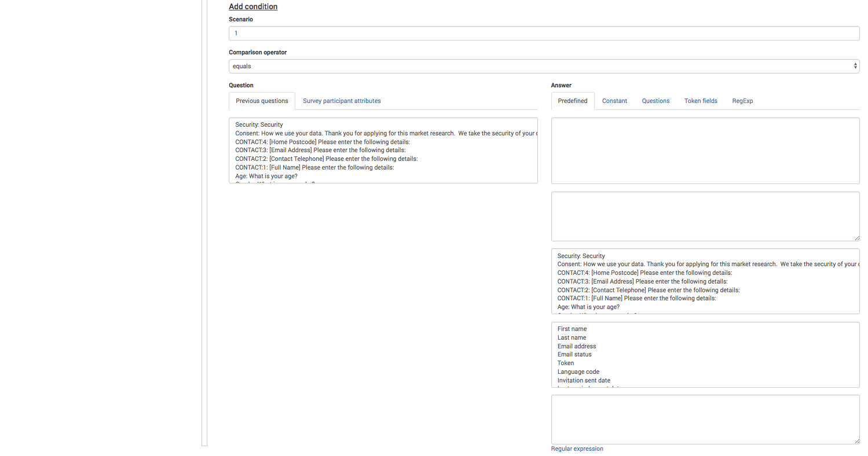This screenshot has height=456, width=868.
Task: Click the empty constant value text area
Action: click(705, 216)
